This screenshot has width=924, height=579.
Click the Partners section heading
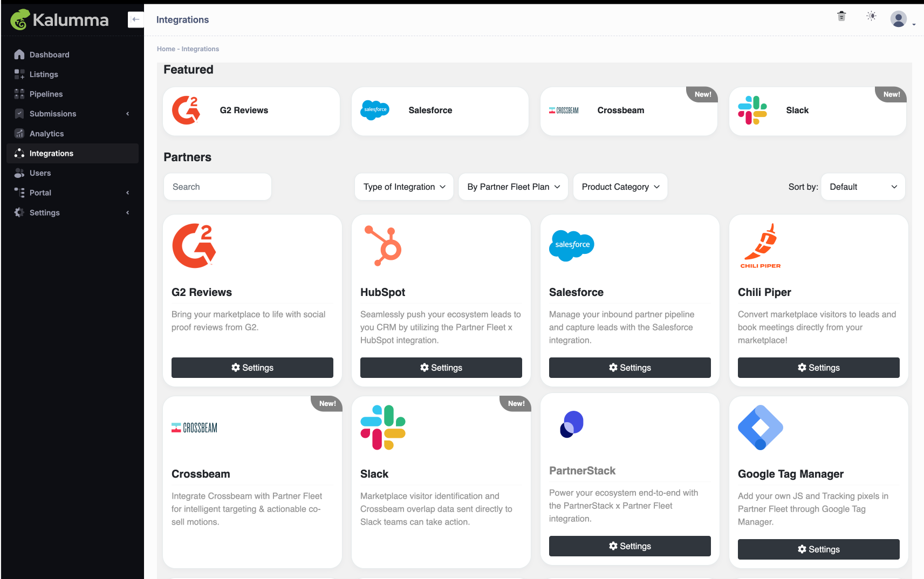(x=187, y=157)
